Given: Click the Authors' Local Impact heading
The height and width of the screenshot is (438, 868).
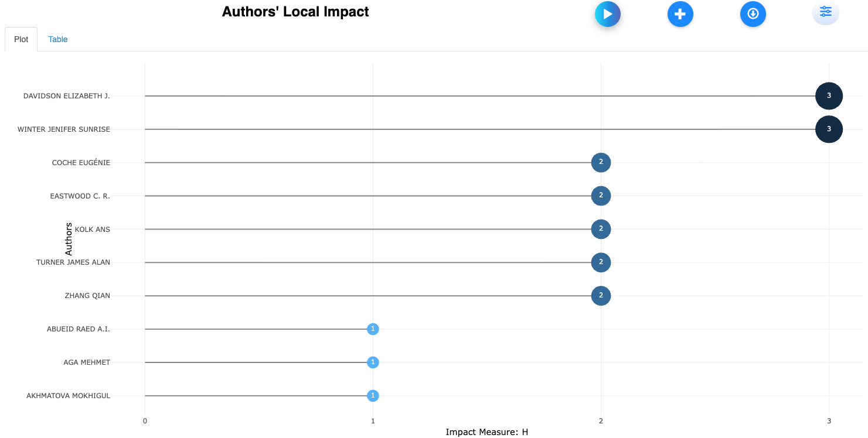Looking at the screenshot, I should click(x=295, y=12).
